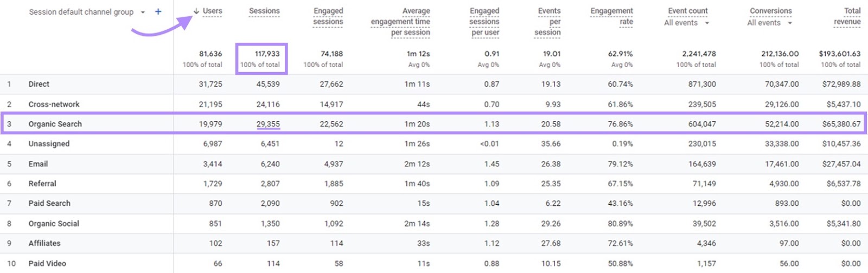The height and width of the screenshot is (273, 868).
Task: Sort by Event count column header
Action: tap(688, 11)
